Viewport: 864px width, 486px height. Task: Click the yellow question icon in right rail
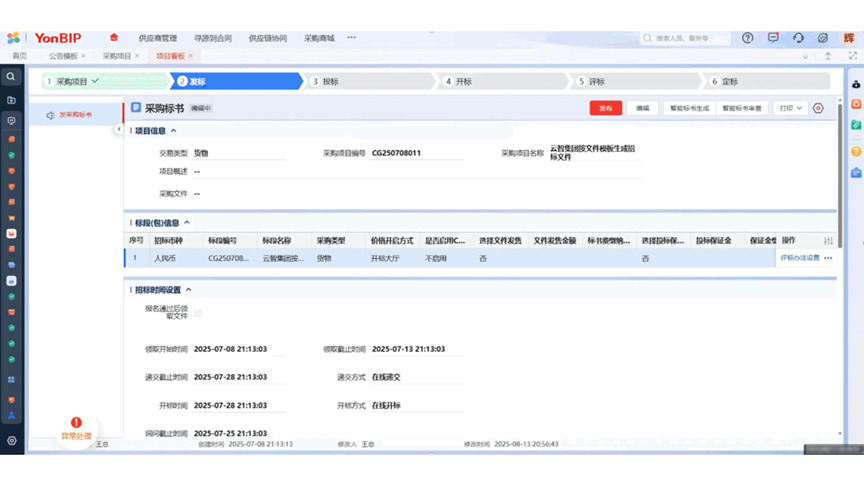coord(856,151)
